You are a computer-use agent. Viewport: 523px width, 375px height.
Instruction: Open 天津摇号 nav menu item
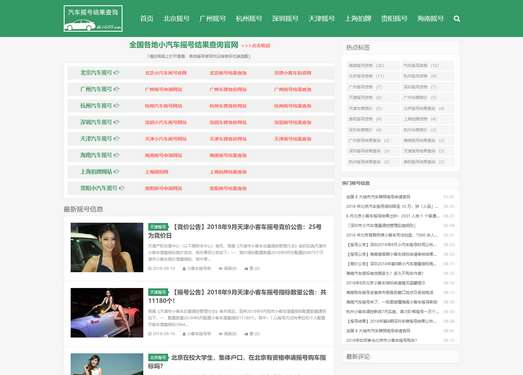pyautogui.click(x=322, y=19)
